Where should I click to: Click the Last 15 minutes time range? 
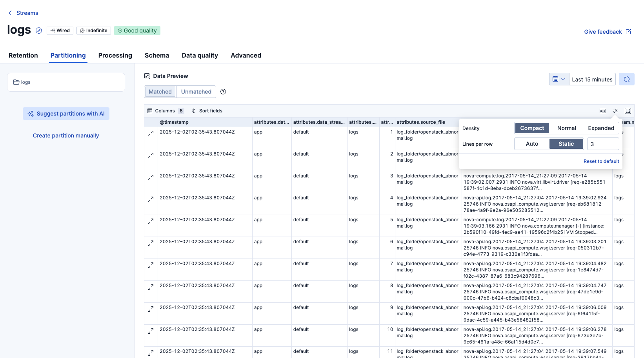point(592,79)
